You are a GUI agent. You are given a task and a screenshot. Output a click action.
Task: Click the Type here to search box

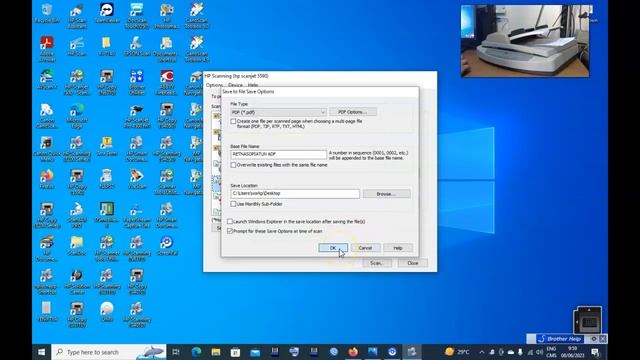109,352
